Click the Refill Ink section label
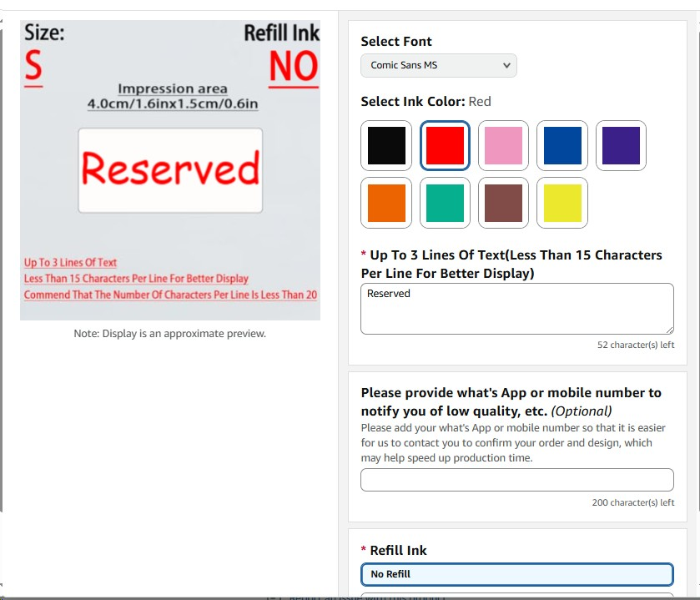Image resolution: width=700 pixels, height=600 pixels. point(398,550)
